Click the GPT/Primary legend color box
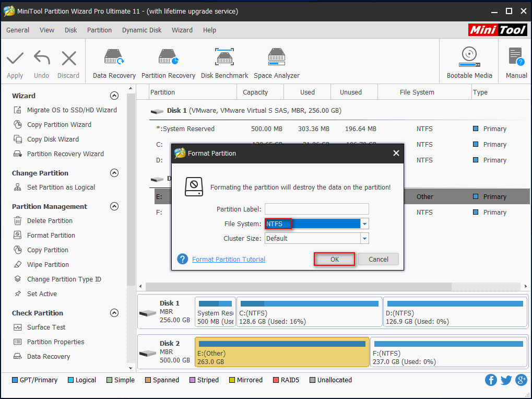 pos(15,380)
